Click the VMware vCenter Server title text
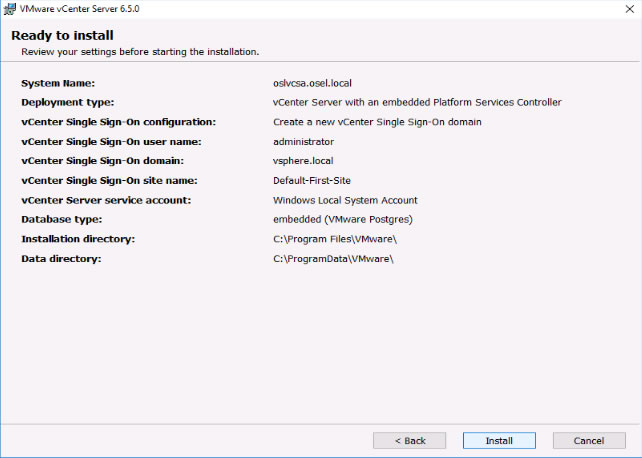The image size is (642, 458). [79, 9]
